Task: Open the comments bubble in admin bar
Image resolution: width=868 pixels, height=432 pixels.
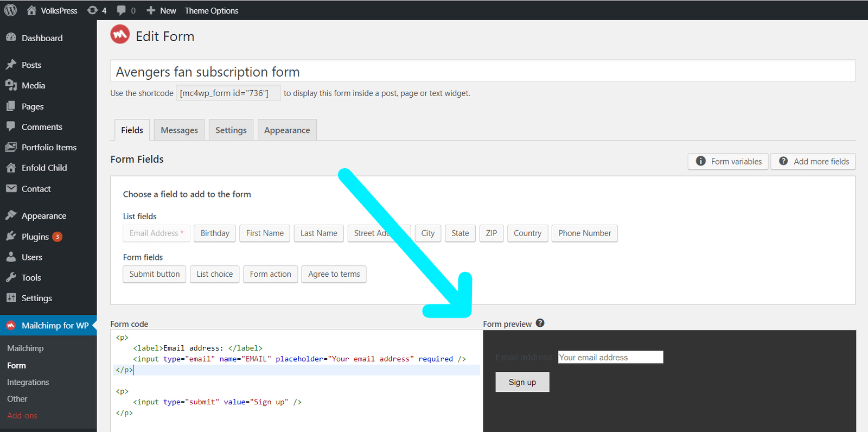Action: (121, 10)
